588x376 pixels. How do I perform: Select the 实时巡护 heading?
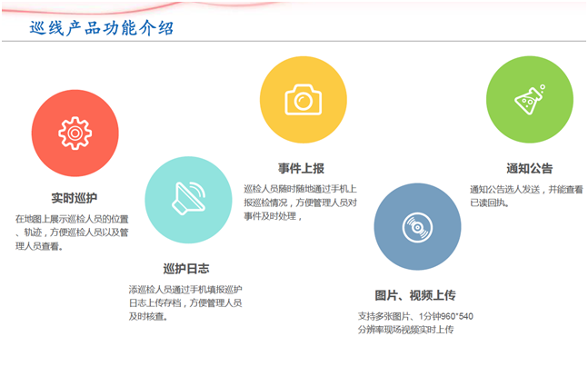(x=75, y=197)
